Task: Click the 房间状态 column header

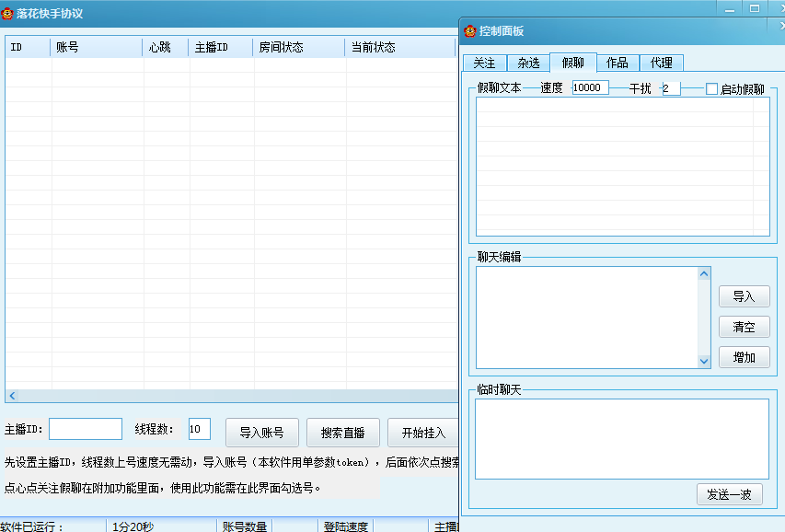Action: coord(298,47)
